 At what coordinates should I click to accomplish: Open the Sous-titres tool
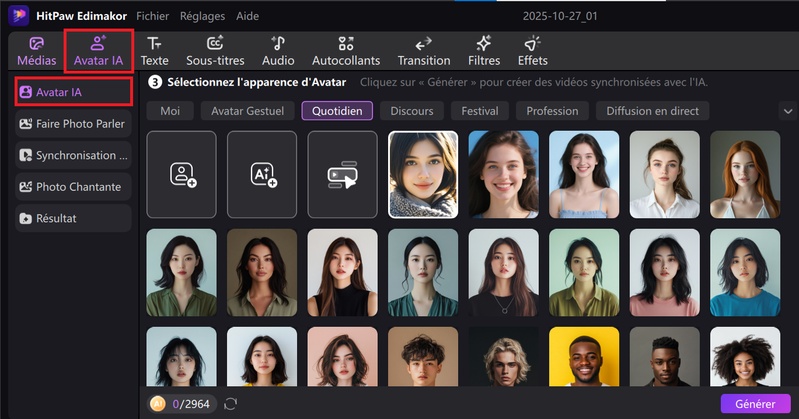(215, 50)
